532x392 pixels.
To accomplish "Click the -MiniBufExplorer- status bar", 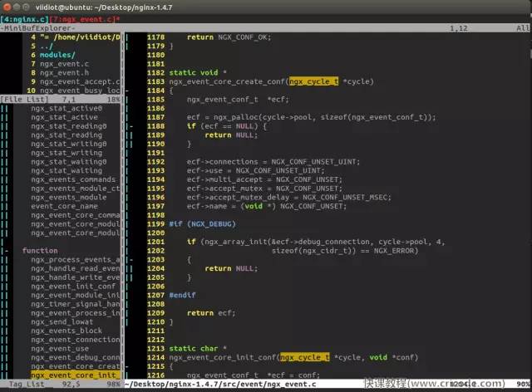I will pyautogui.click(x=266, y=28).
